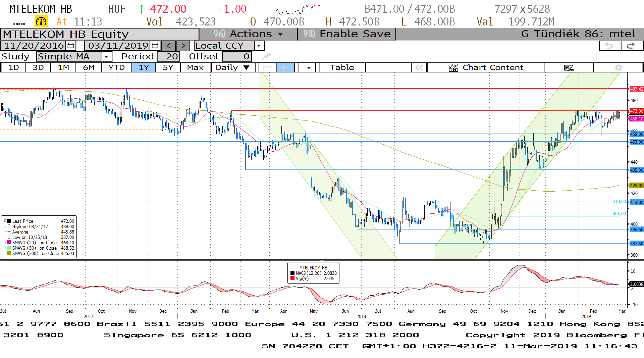The image size is (644, 358).
Task: Click the Enable Save button
Action: [347, 34]
